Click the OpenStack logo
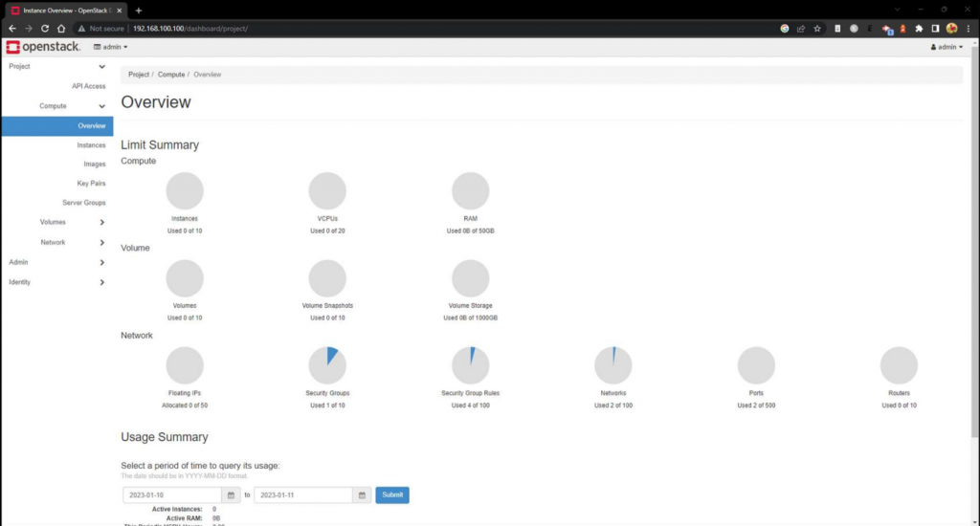Screen dimensions: 980x526 pos(43,47)
